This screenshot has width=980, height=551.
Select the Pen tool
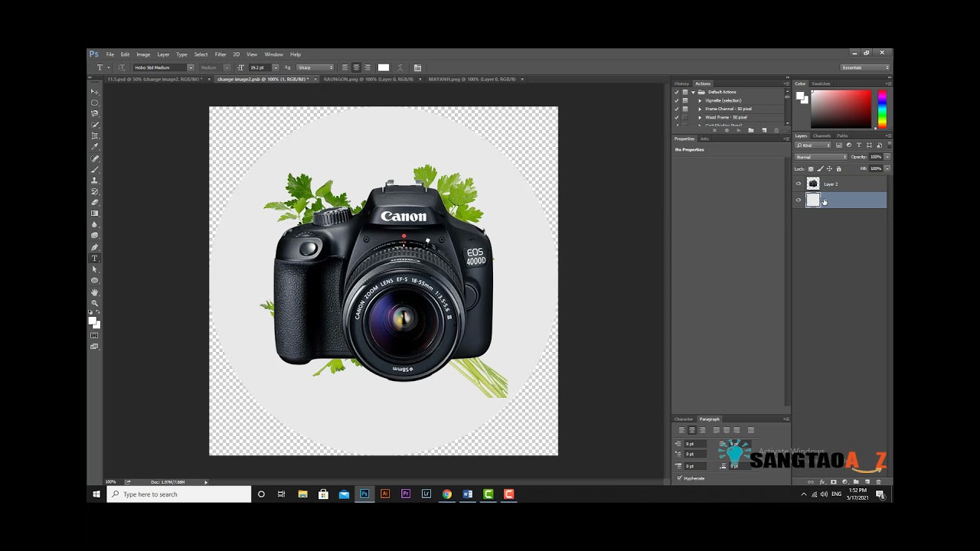click(95, 247)
